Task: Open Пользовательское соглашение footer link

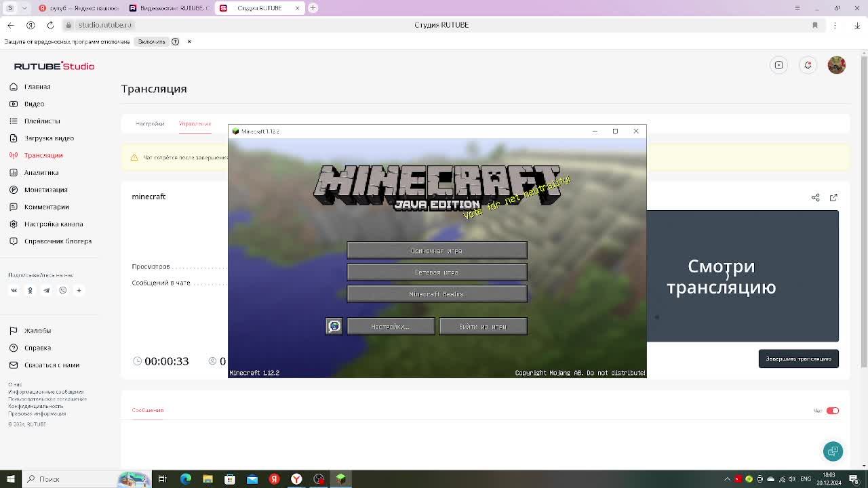Action: pyautogui.click(x=47, y=399)
